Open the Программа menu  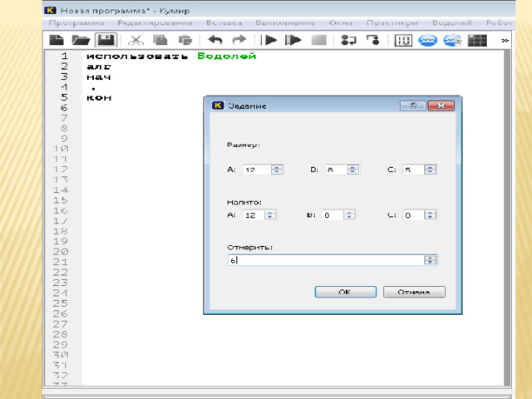pos(69,23)
